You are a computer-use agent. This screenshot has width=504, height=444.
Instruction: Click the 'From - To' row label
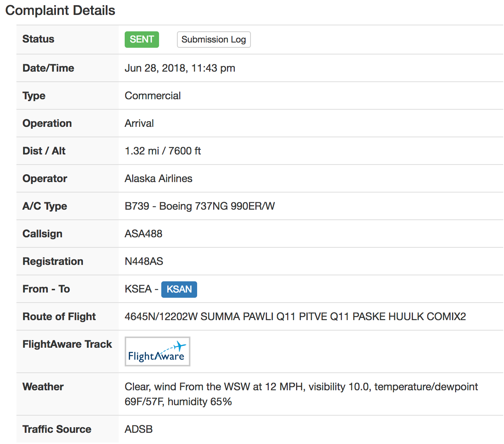coord(46,289)
